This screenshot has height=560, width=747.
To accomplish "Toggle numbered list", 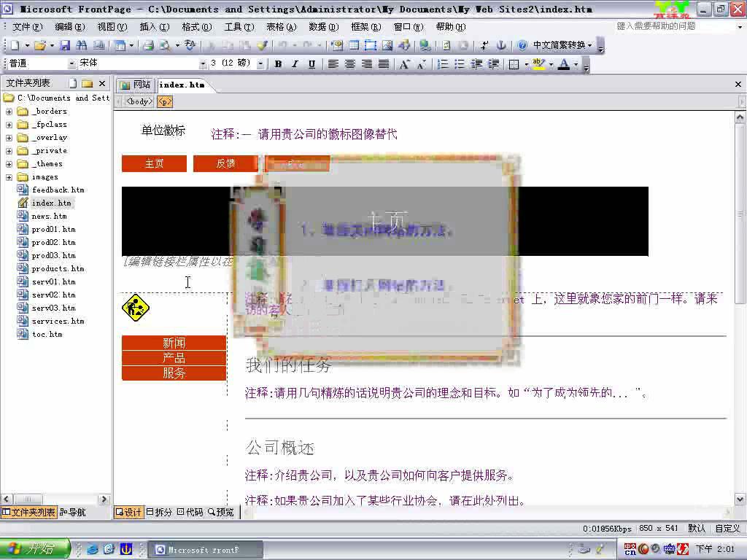I will [443, 64].
